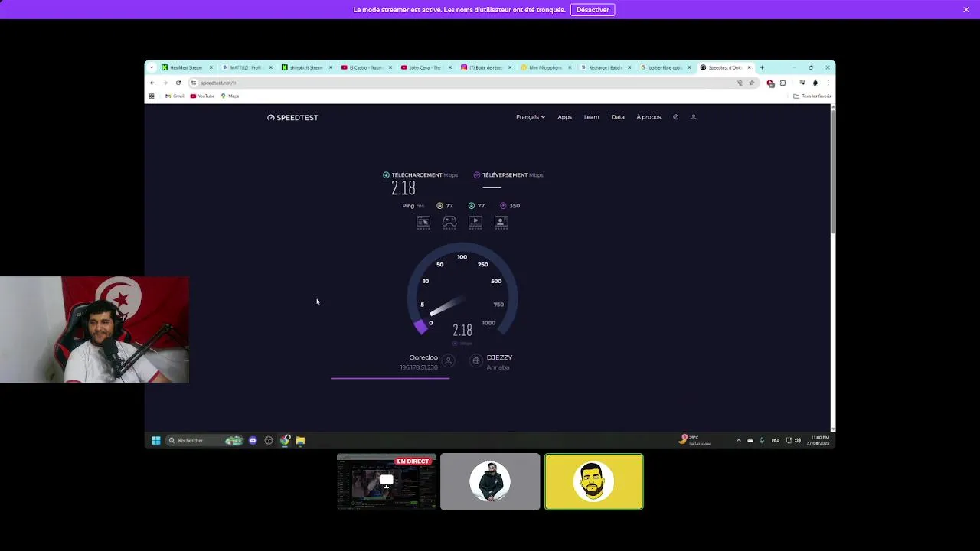This screenshot has width=980, height=551.
Task: Reload the Speedtest page
Action: pos(178,83)
